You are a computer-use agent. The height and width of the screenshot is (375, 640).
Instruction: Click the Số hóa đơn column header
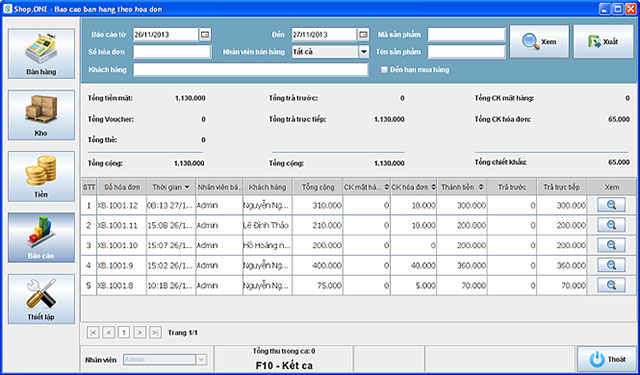point(122,187)
